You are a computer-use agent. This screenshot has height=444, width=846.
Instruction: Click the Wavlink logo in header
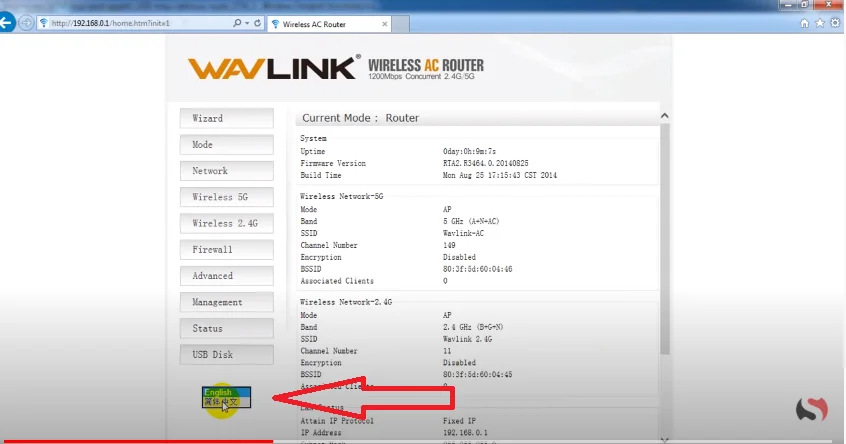coord(273,68)
